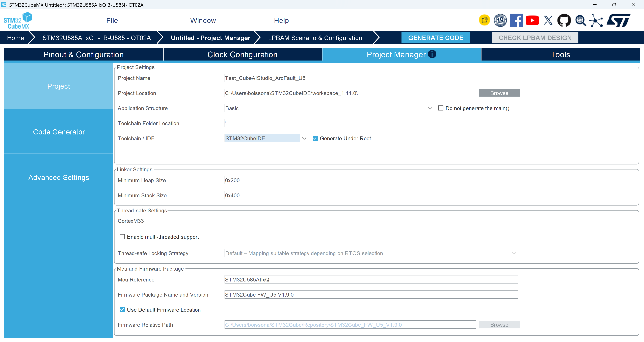This screenshot has width=644, height=342.
Task: Open the Help menu
Action: (x=281, y=20)
